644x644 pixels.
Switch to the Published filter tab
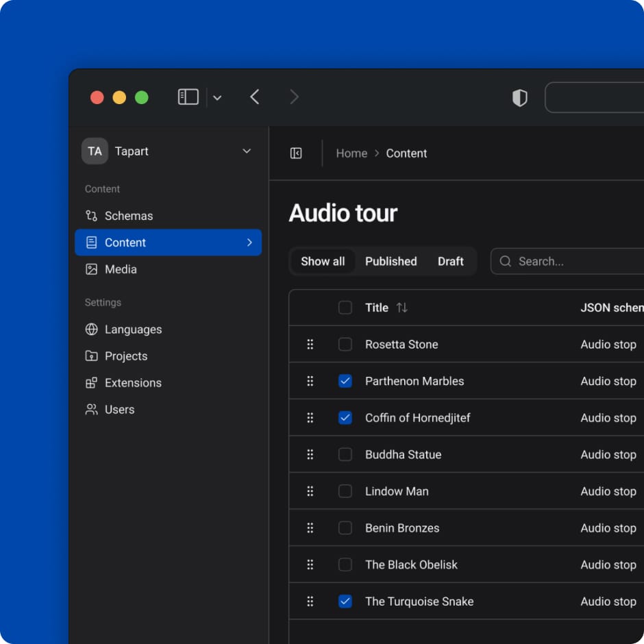point(391,261)
